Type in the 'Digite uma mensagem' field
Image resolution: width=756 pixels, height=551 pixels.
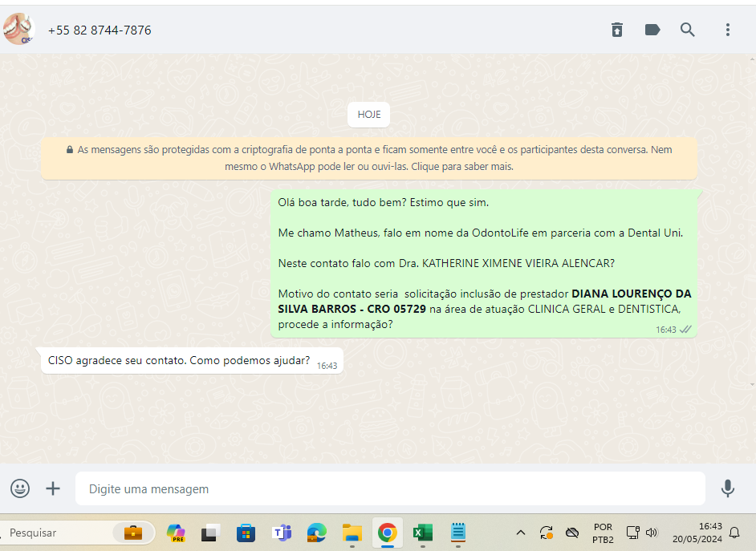tap(389, 488)
